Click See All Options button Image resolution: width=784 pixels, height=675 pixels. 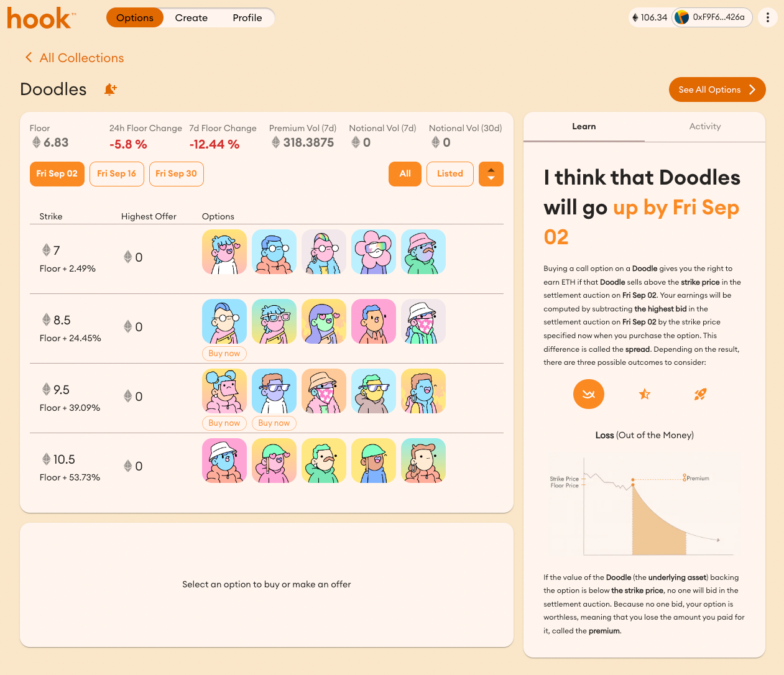coord(717,90)
